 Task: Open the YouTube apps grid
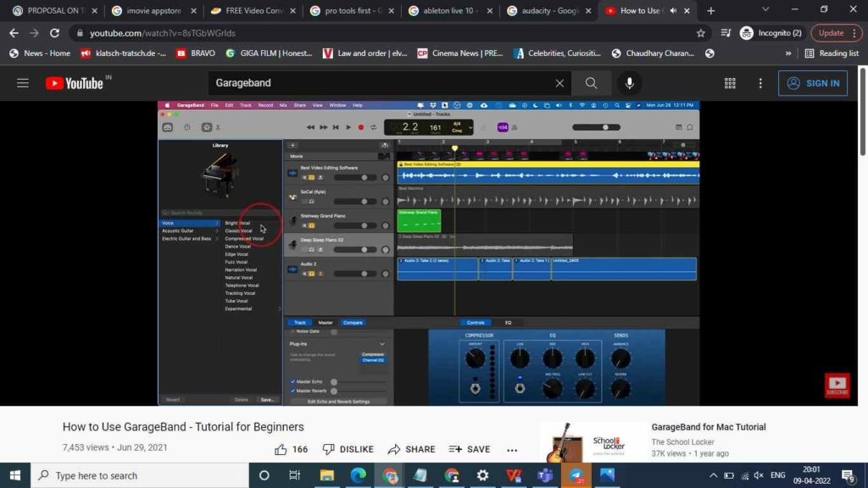(x=730, y=83)
